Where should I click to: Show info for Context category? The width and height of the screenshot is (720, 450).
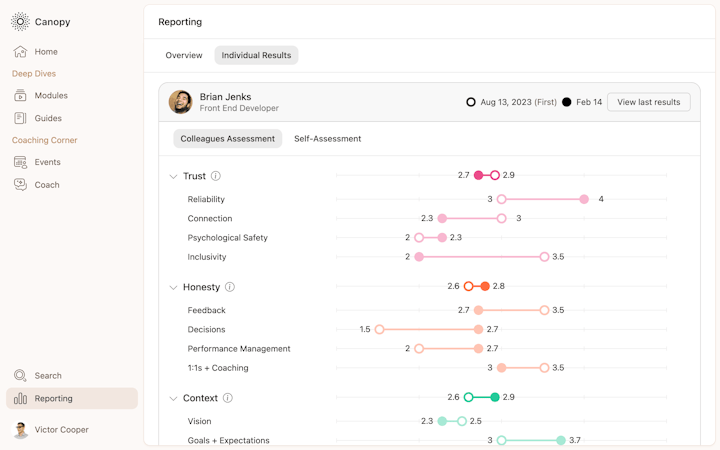coord(228,398)
